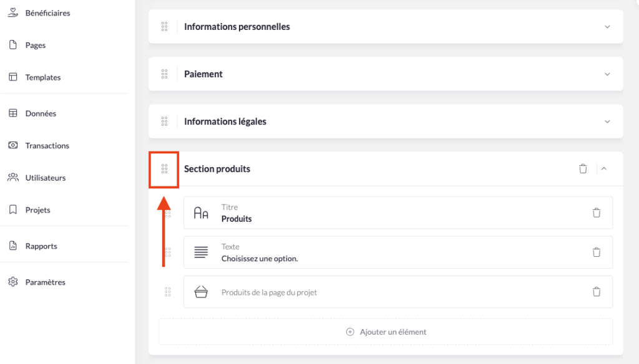Expand the Informations légales section
The width and height of the screenshot is (639, 364).
607,122
